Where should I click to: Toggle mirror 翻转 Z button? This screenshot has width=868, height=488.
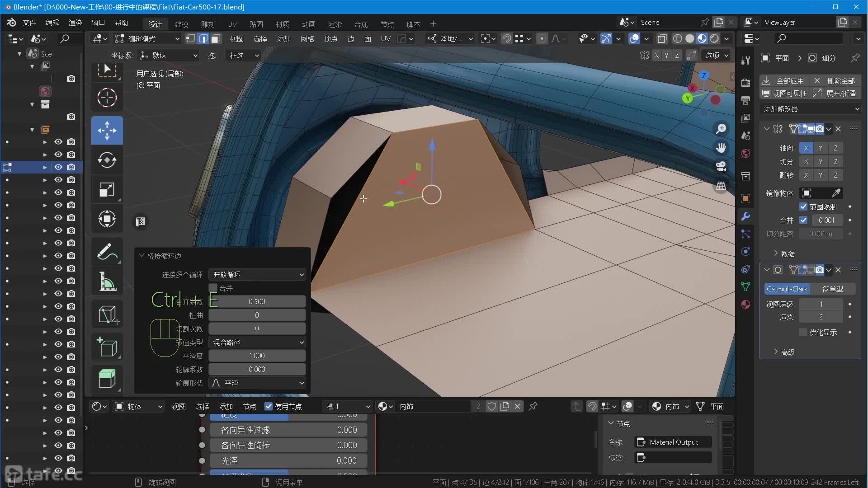point(835,175)
